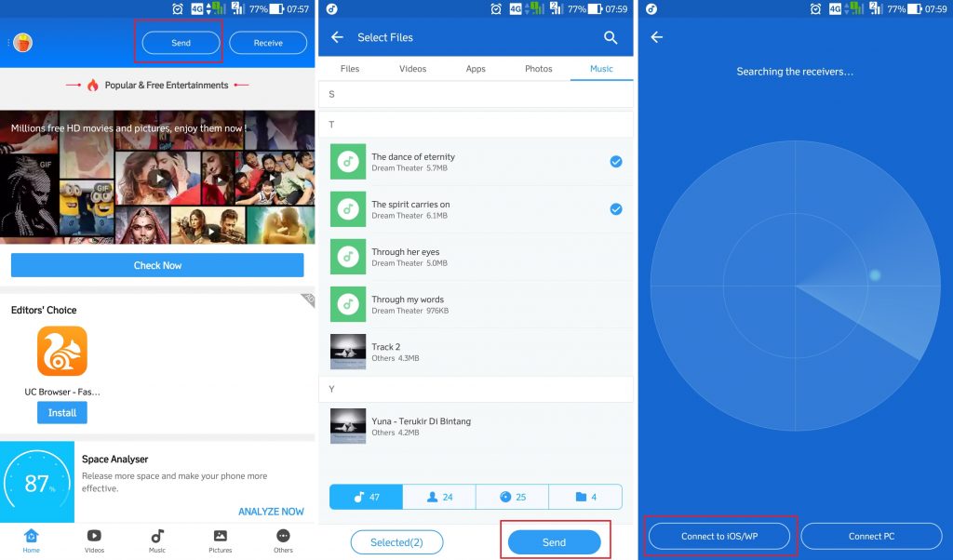This screenshot has width=953, height=560.
Task: Open Music in bottom navigation
Action: 157,540
